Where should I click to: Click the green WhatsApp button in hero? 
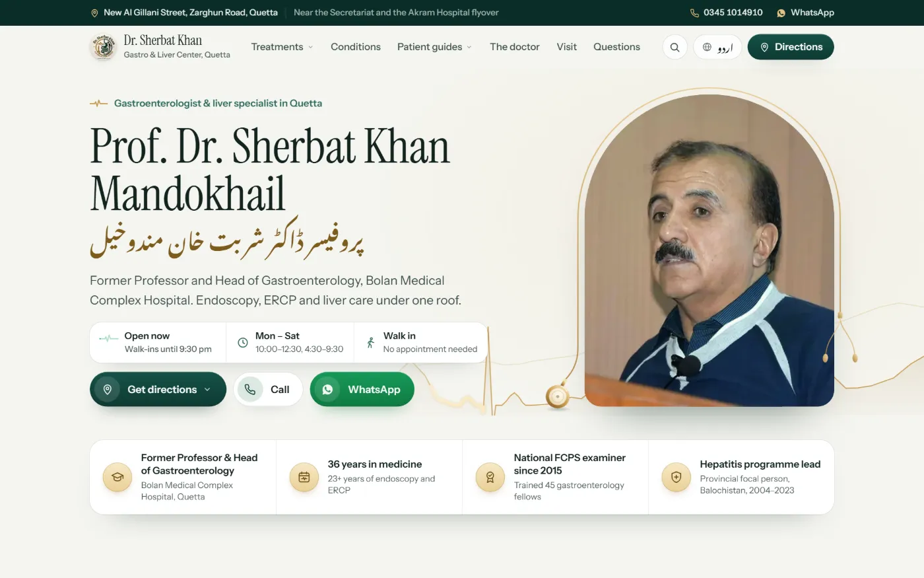(362, 390)
